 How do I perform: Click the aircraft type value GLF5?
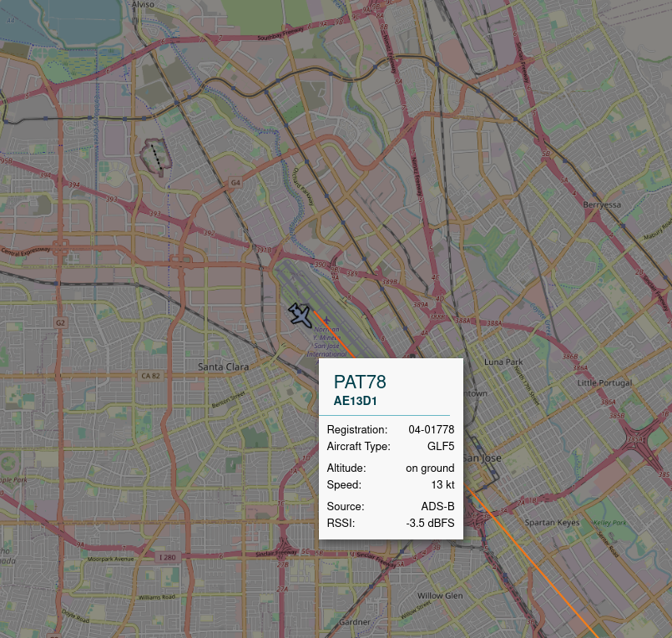[441, 446]
